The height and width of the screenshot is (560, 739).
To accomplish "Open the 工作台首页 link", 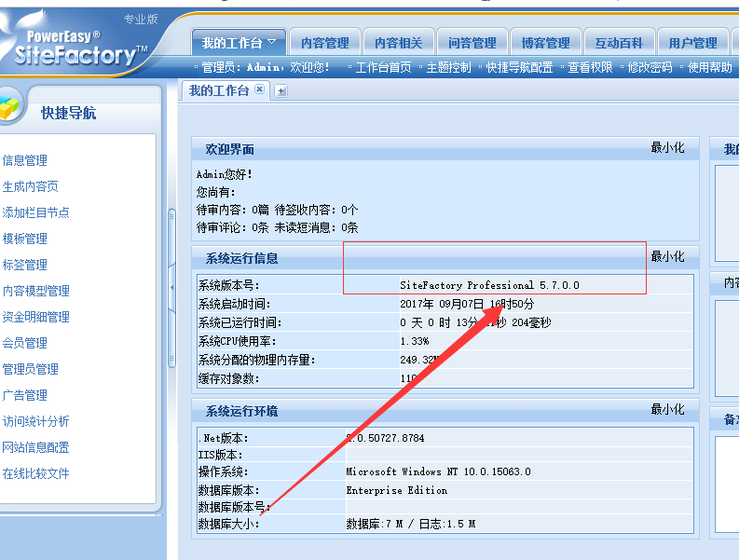I will (383, 67).
